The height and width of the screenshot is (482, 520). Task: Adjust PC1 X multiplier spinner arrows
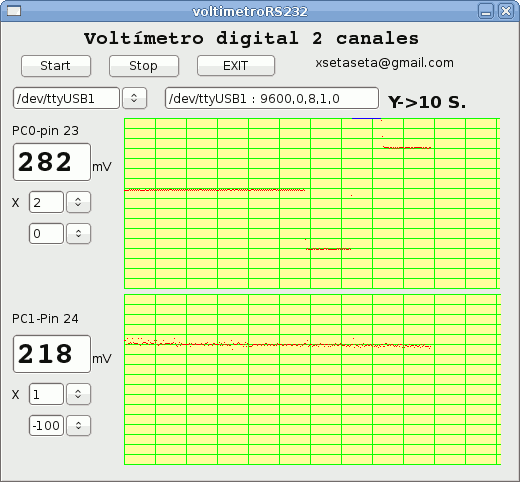[78, 394]
